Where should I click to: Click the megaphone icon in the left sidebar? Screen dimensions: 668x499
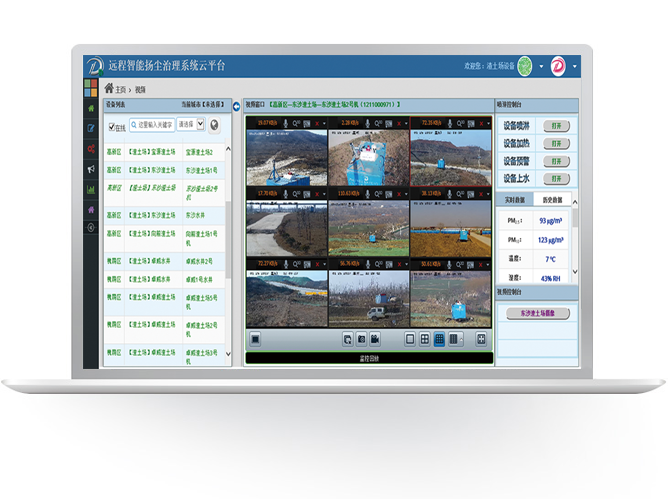(x=92, y=168)
